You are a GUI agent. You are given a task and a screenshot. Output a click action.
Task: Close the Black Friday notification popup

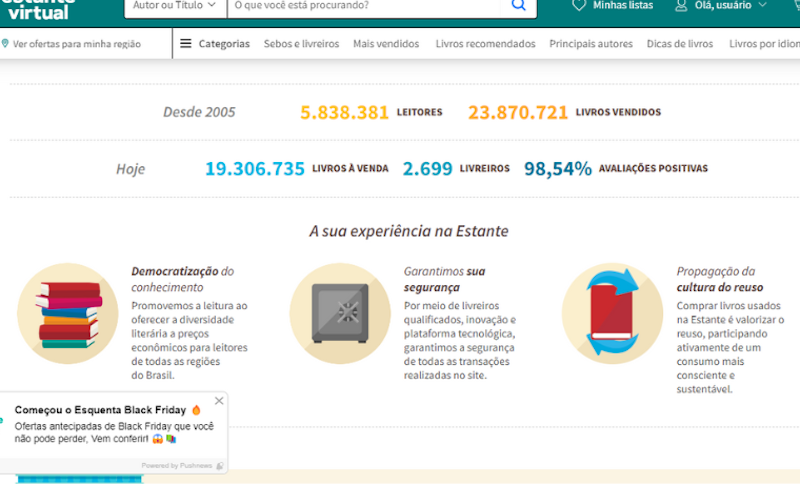click(x=219, y=401)
